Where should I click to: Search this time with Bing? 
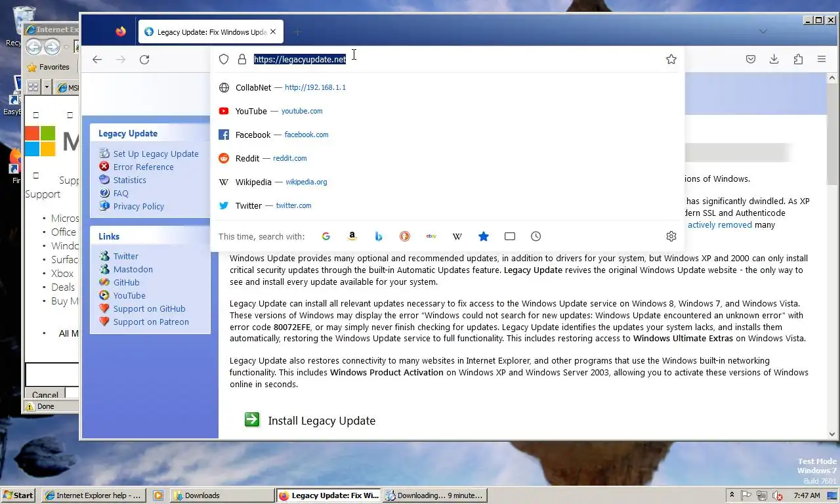click(379, 236)
